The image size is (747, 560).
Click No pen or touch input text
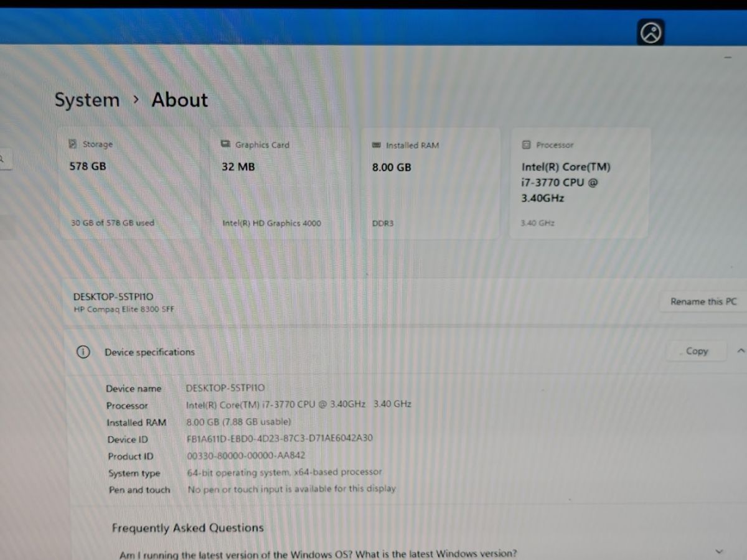coord(291,489)
